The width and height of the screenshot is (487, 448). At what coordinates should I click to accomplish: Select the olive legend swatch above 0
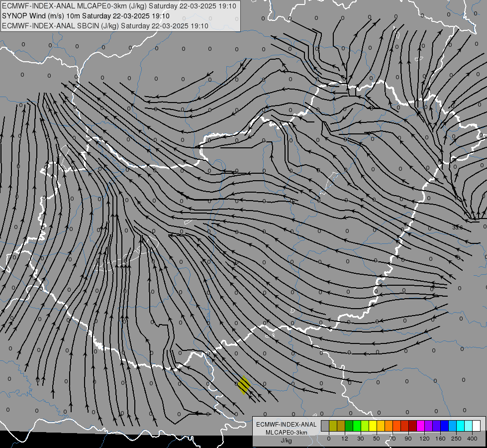[x=333, y=426]
